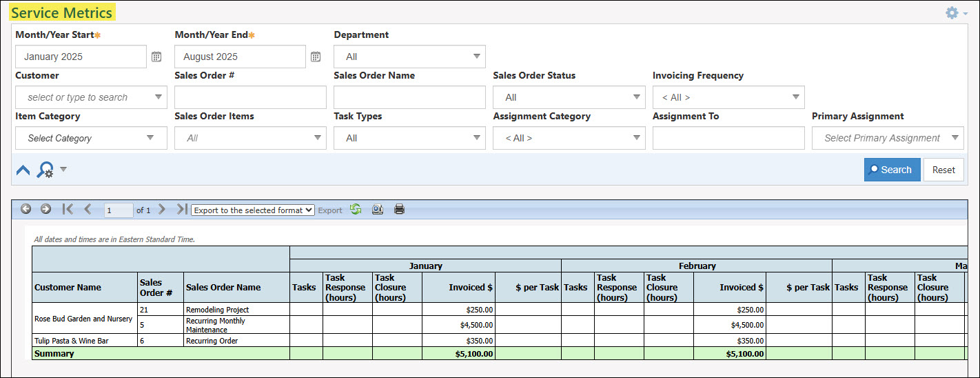Open print preview for the report

click(x=377, y=209)
